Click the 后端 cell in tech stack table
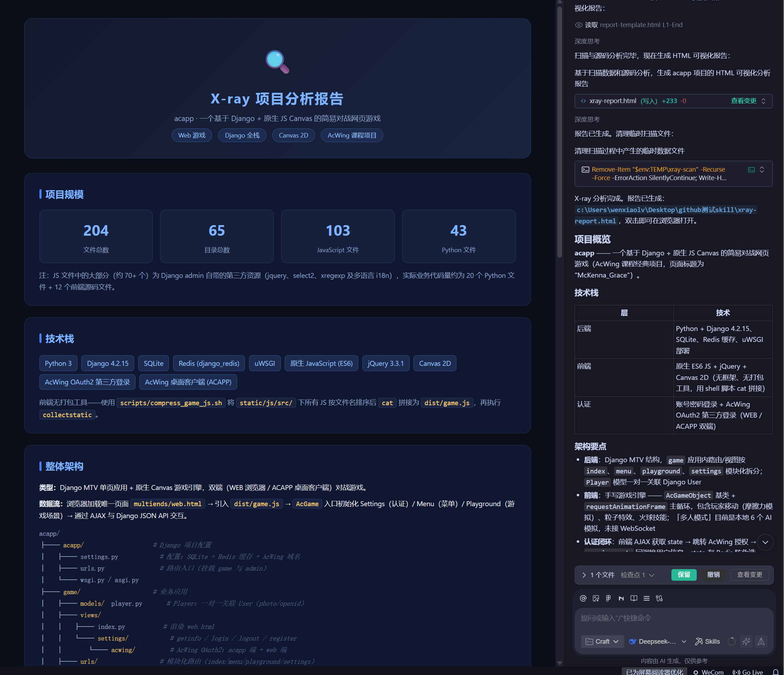This screenshot has height=675, width=784. 624,339
